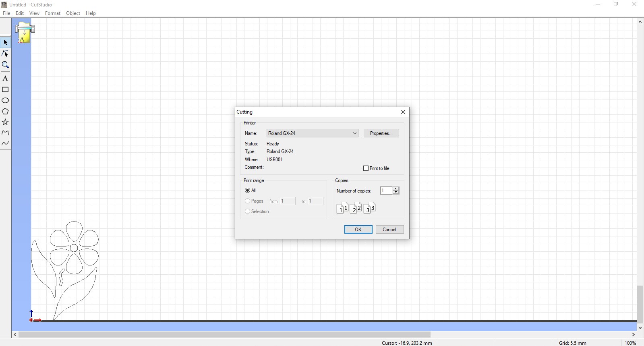
Task: Click the pages 'from' field
Action: tap(288, 201)
